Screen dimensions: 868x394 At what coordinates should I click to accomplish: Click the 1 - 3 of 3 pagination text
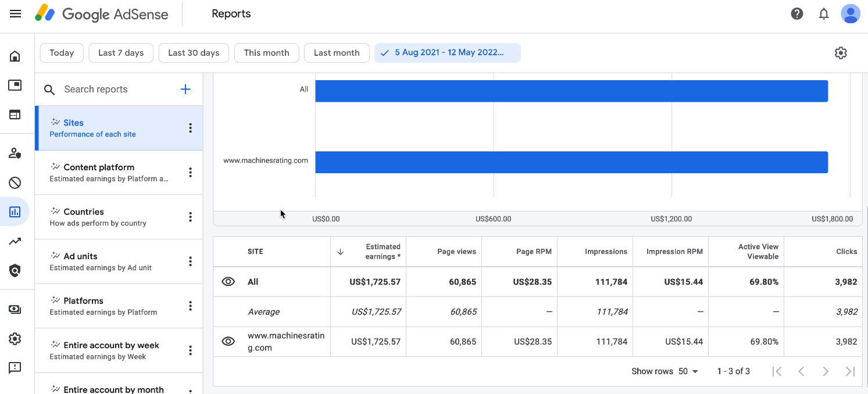[734, 371]
